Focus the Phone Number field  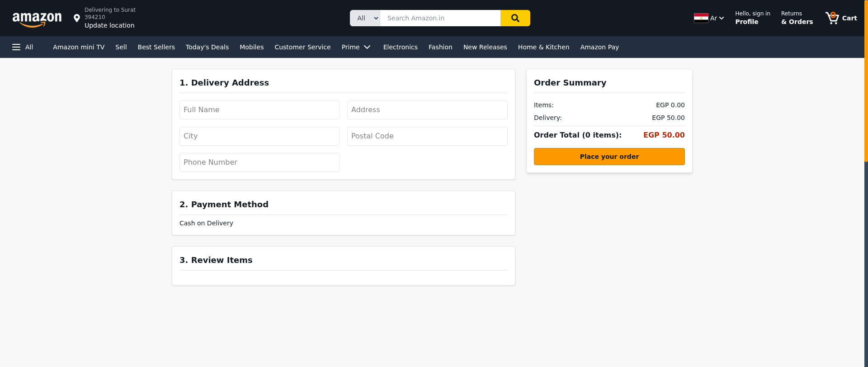point(259,162)
